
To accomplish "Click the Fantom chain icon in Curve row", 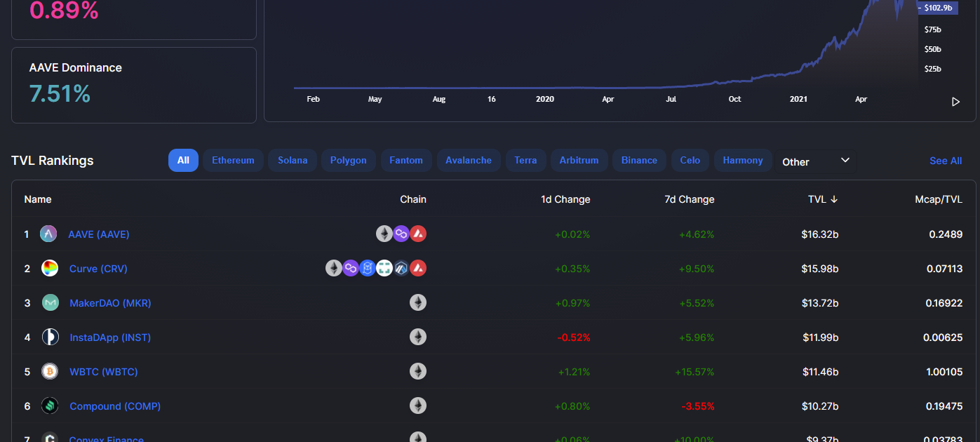I will click(368, 269).
